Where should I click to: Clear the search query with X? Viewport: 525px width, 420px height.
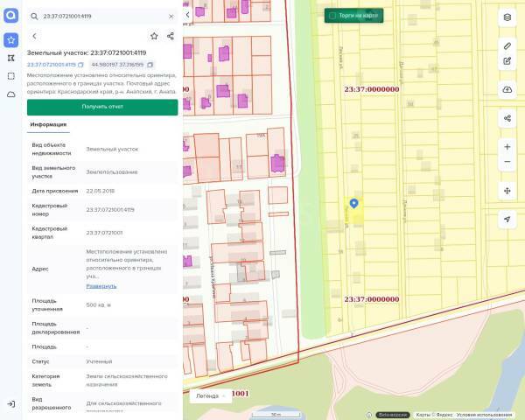point(171,16)
